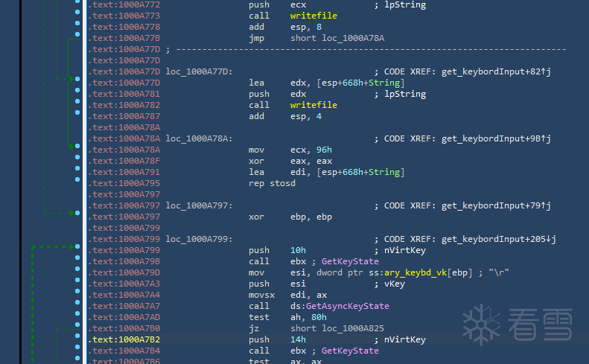Select operand 10h in push instruction
This screenshot has width=589, height=364.
[x=298, y=251]
